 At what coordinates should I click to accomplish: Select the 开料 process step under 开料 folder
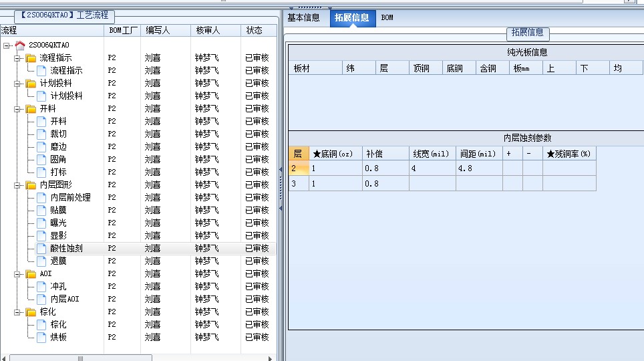click(58, 121)
